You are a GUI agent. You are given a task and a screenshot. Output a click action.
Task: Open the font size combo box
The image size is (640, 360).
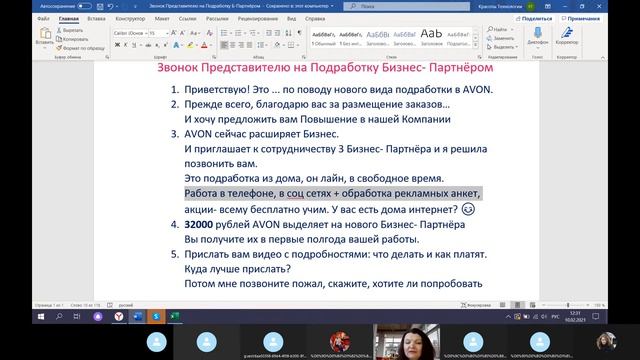pos(158,33)
